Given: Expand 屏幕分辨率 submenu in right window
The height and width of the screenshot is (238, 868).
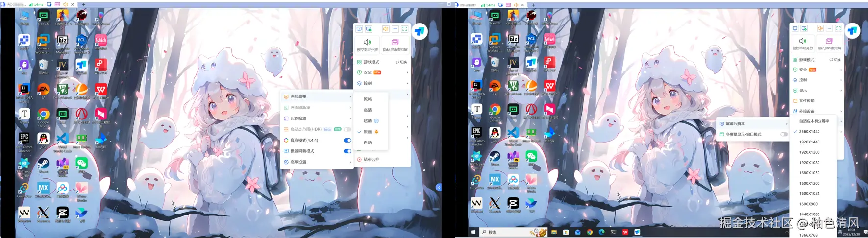Looking at the screenshot, I should [754, 124].
